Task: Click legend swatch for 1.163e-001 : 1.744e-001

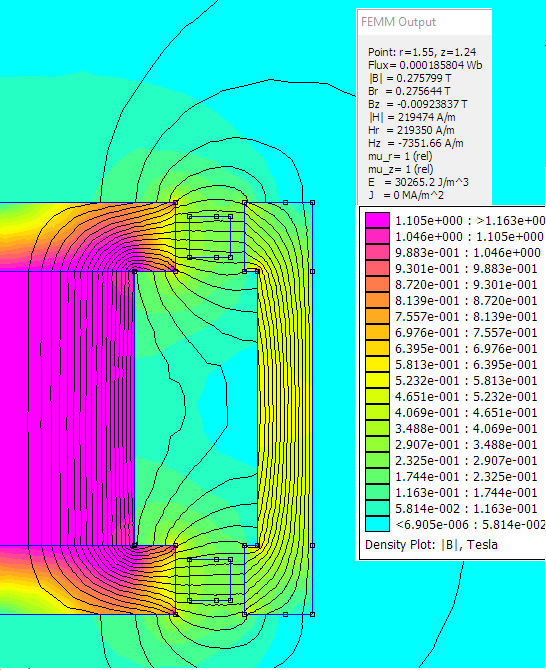Action: pos(377,493)
